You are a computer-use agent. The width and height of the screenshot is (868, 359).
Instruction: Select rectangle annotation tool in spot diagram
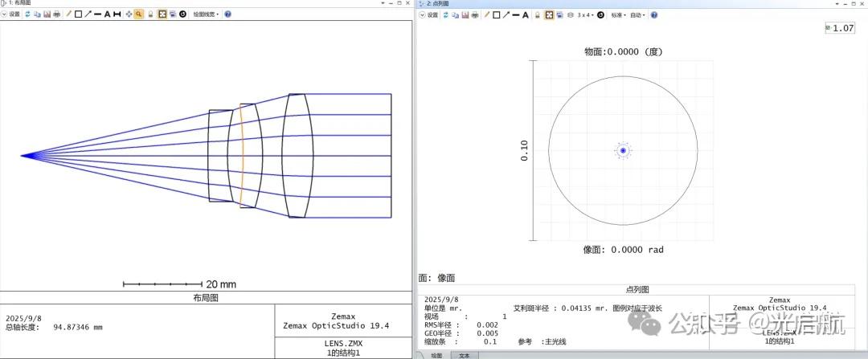497,15
